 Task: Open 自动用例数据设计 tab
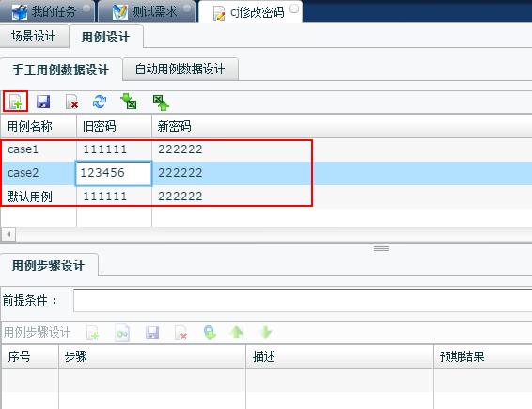pos(180,69)
